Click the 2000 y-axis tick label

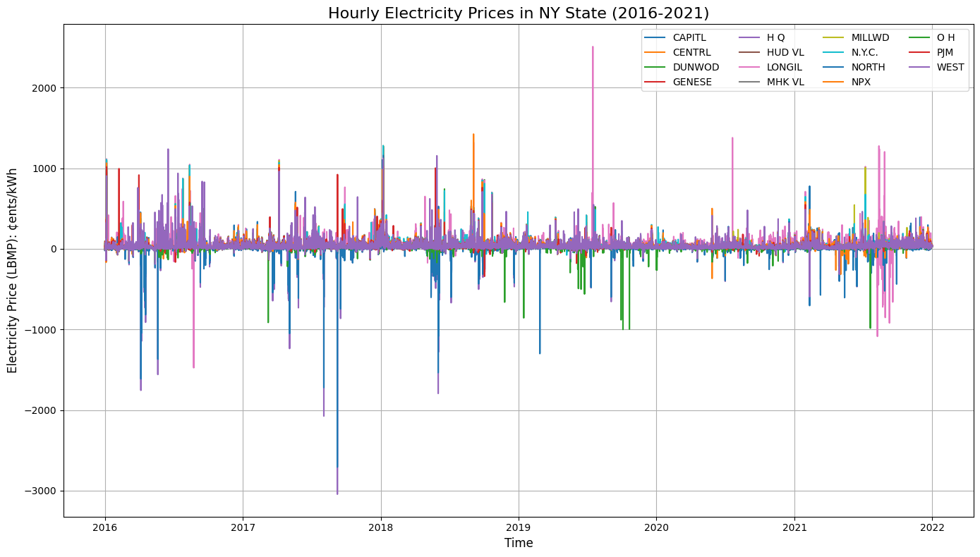(x=44, y=88)
